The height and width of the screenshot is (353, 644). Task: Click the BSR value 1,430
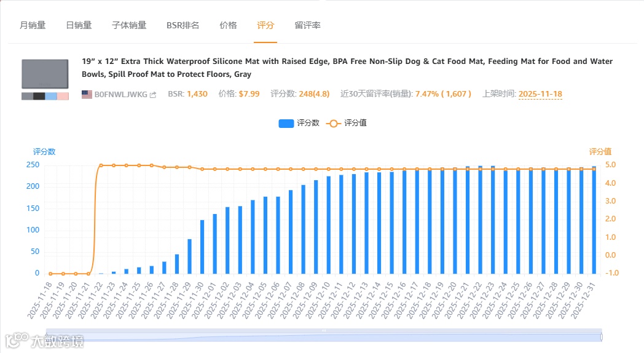pyautogui.click(x=197, y=94)
